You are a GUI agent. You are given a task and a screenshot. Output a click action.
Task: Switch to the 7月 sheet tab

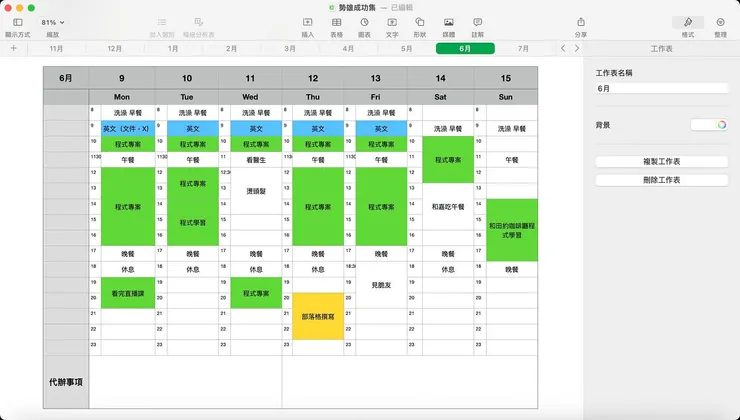tap(523, 49)
